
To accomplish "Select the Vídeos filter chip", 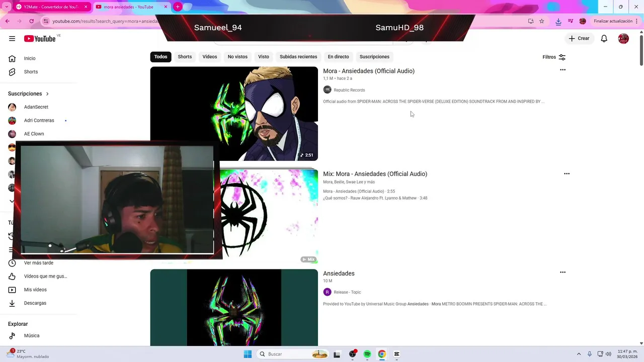I will tap(210, 57).
